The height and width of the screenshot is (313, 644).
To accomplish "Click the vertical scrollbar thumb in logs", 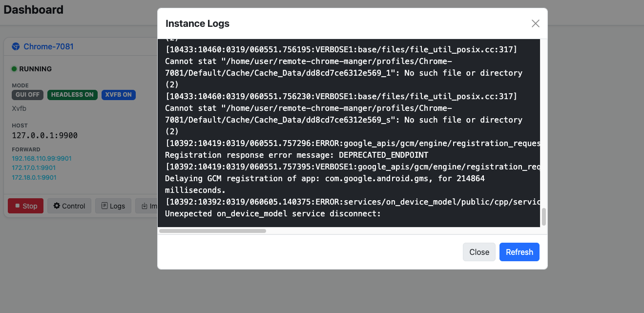I will click(544, 217).
